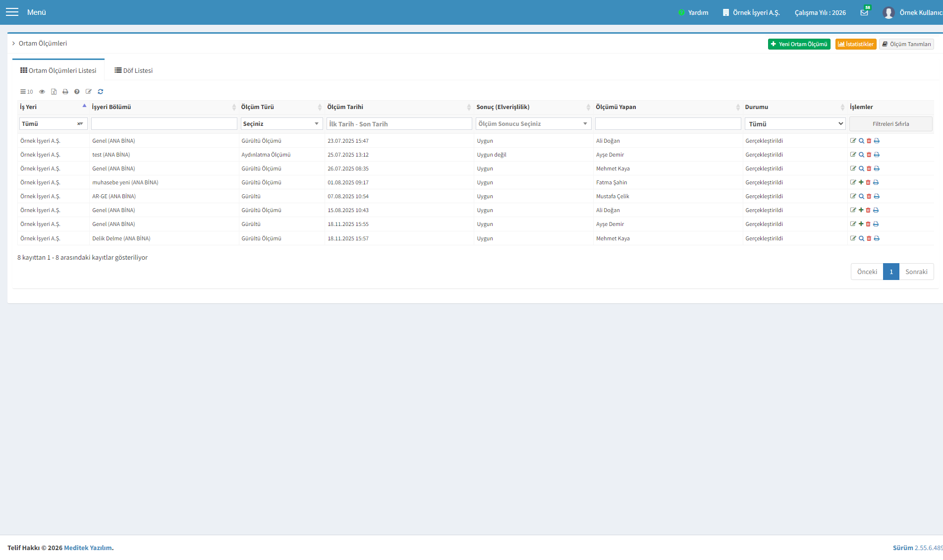Sort by Durumu column header
The width and height of the screenshot is (943, 560).
pyautogui.click(x=795, y=107)
